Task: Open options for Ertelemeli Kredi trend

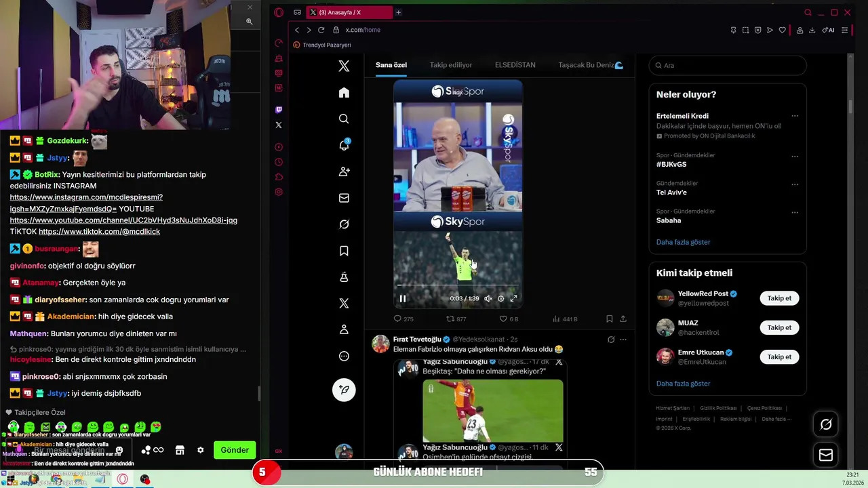Action: (795, 116)
